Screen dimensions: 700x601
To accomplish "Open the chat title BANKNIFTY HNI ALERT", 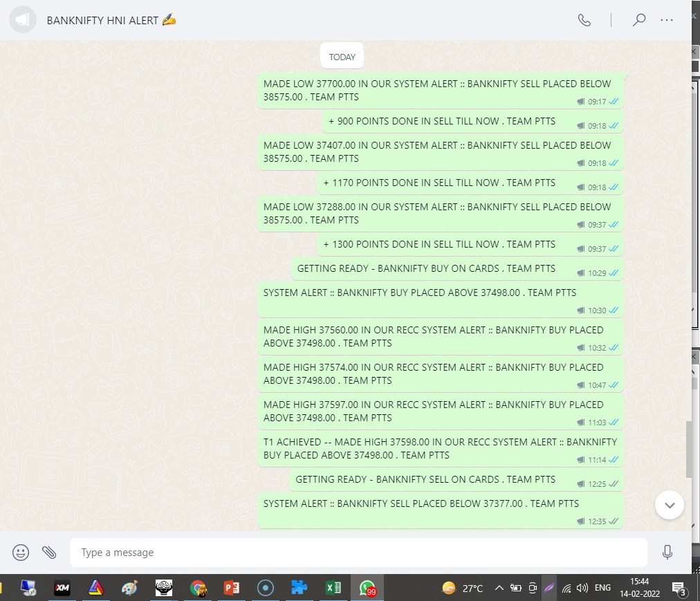I will (x=111, y=21).
